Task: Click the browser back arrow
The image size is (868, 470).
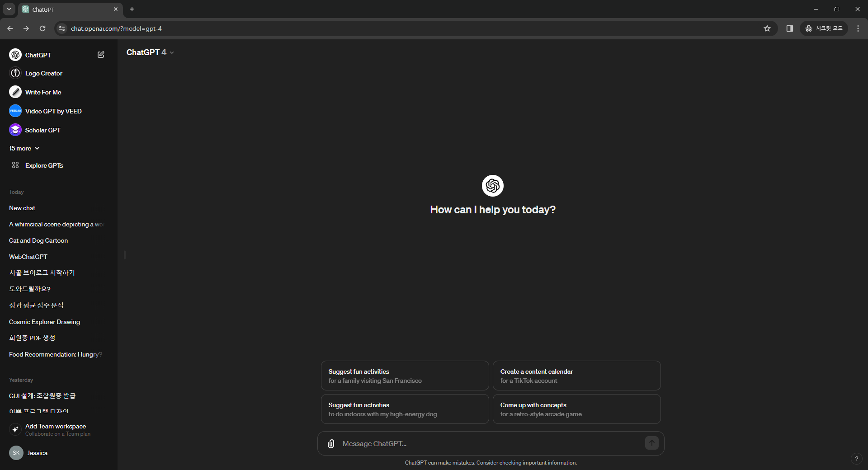Action: [10, 28]
